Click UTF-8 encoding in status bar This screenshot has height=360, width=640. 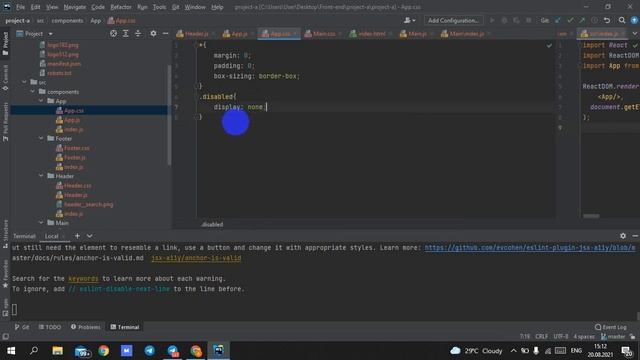coord(561,337)
